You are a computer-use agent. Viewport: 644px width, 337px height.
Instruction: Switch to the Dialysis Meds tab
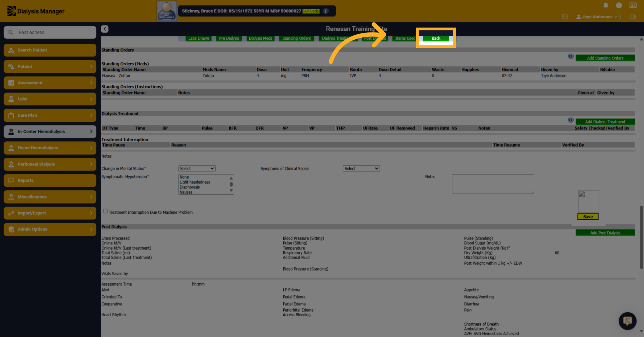click(x=260, y=38)
